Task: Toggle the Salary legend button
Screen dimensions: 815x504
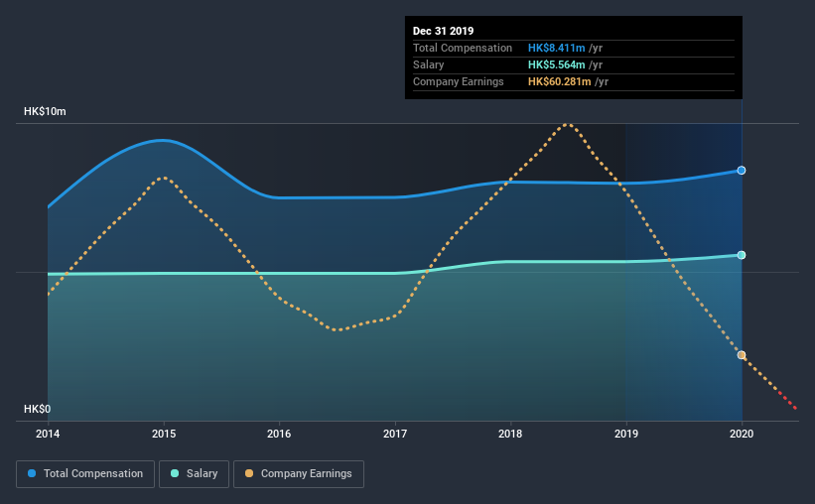Action: [194, 474]
